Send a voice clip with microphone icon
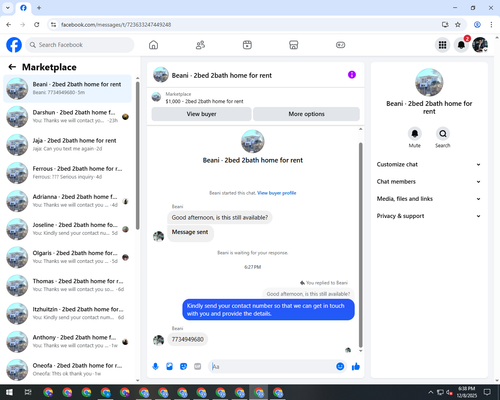Screen dimensions: 500x400 [x=155, y=367]
